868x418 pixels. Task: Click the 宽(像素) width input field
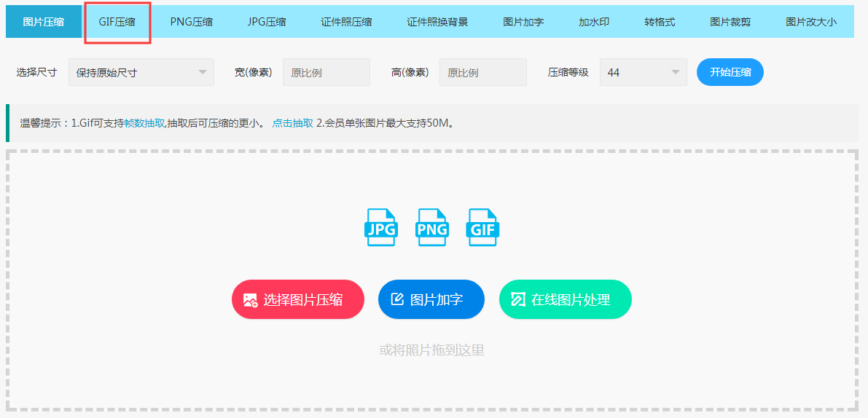coord(326,72)
